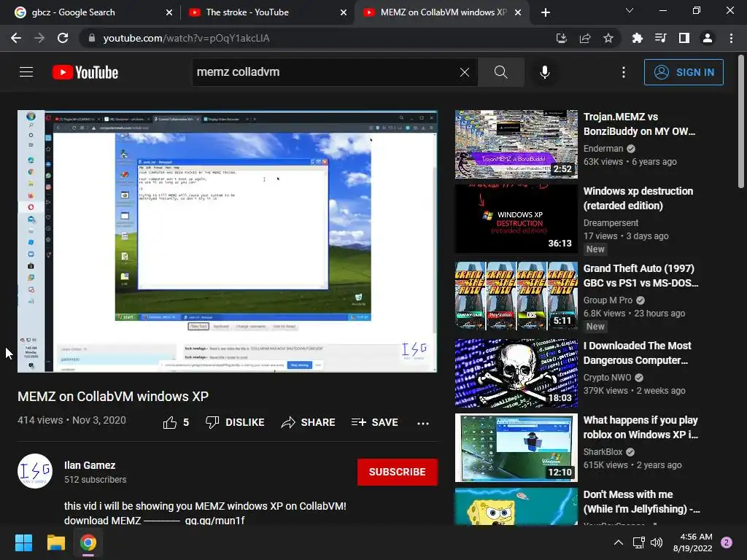The width and height of the screenshot is (747, 560).
Task: Select MEMZ on CollabVM tab
Action: [x=441, y=12]
